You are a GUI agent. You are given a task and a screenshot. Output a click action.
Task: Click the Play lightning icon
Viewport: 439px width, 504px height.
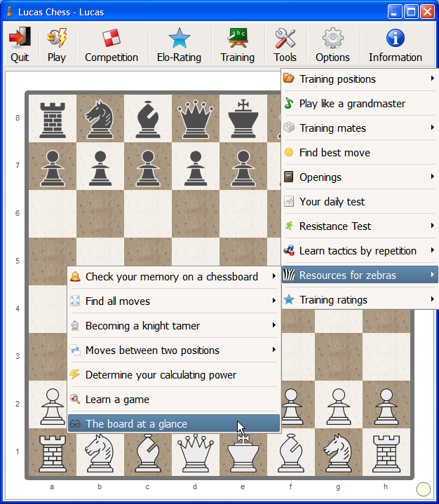[x=57, y=37]
